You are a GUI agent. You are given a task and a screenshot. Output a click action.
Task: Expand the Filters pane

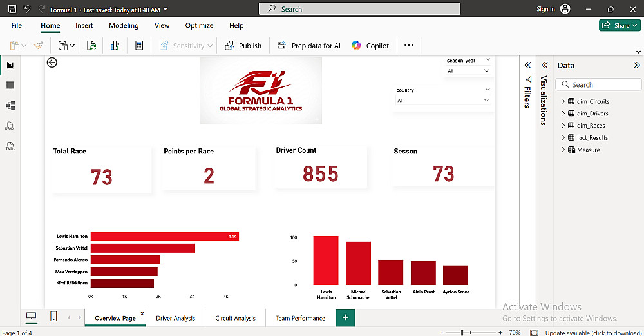(528, 65)
